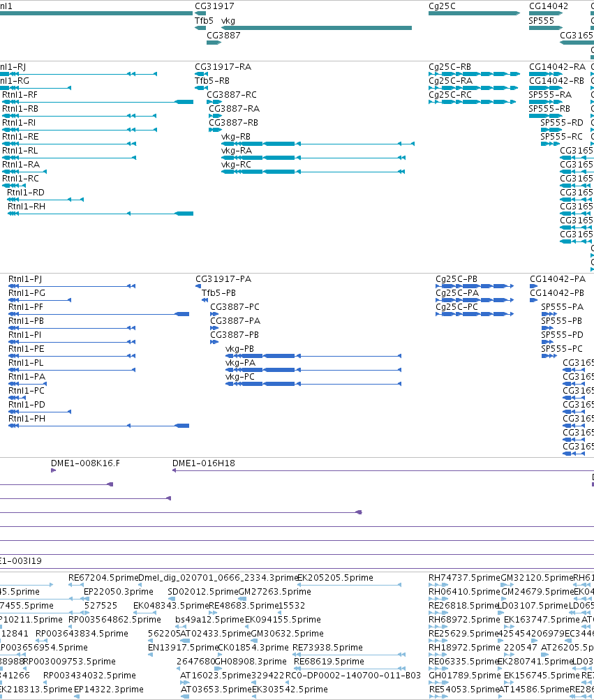Select the RE67204.5prime EST label
The width and height of the screenshot is (594, 700).
click(x=103, y=578)
